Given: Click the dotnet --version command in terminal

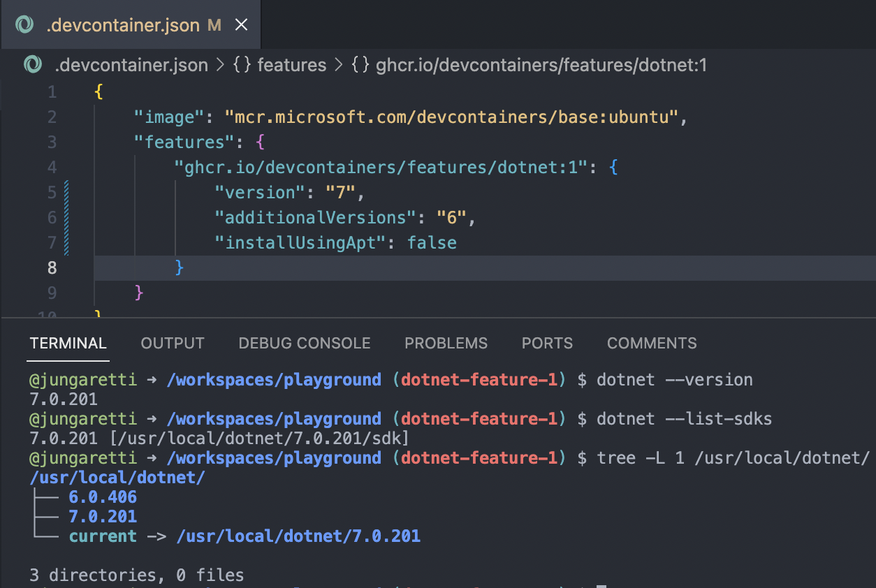Looking at the screenshot, I should (675, 380).
